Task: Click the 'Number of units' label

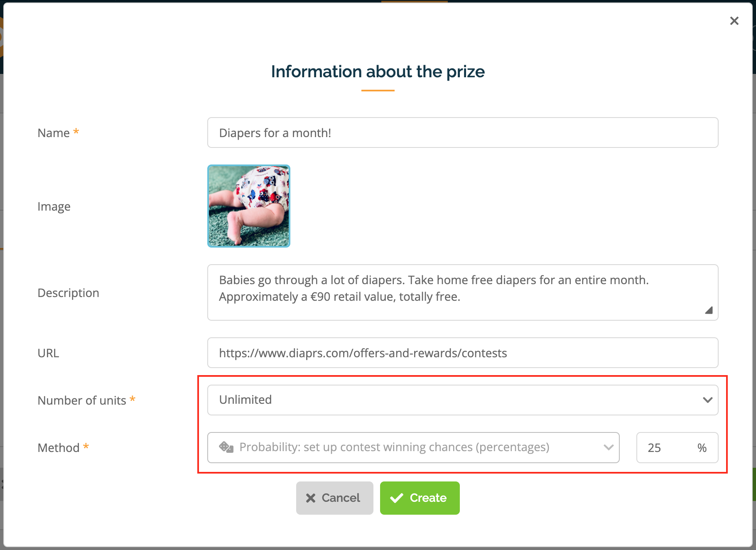Action: [82, 400]
